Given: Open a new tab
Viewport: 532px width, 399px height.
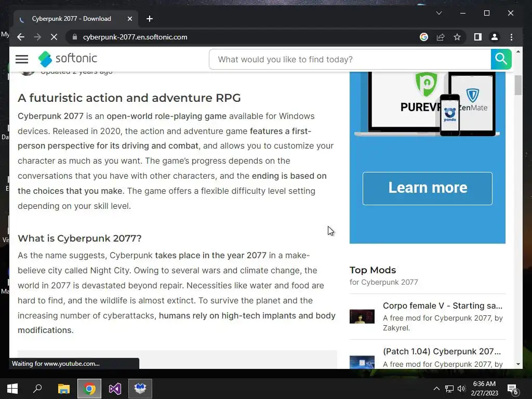Looking at the screenshot, I should coord(150,19).
